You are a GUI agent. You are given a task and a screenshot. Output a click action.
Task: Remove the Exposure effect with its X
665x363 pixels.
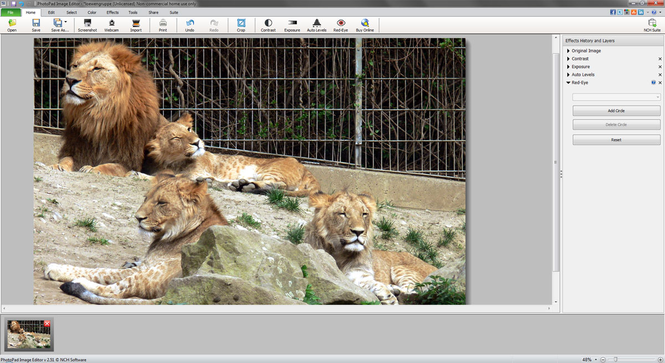(660, 67)
